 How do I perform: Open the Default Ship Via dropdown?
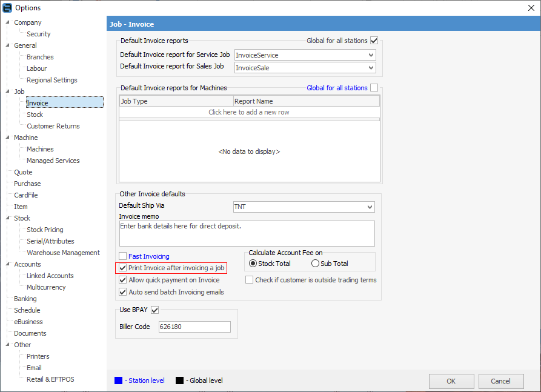pos(370,207)
